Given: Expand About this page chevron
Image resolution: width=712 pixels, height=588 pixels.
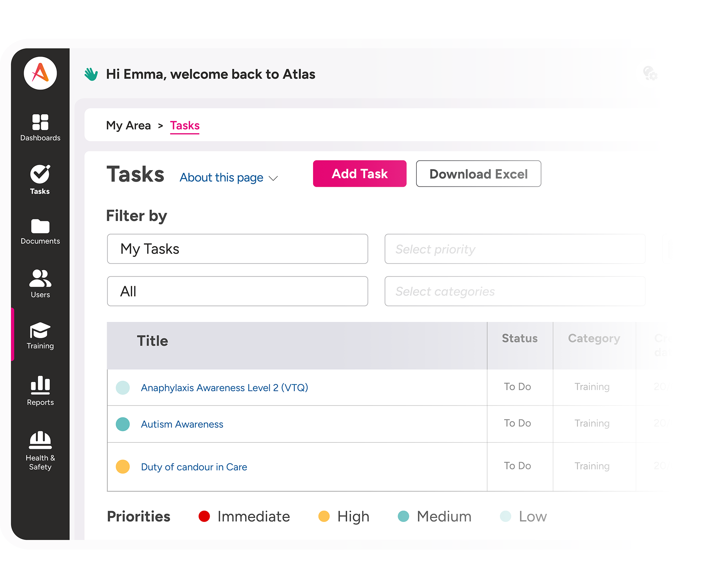Looking at the screenshot, I should [273, 178].
